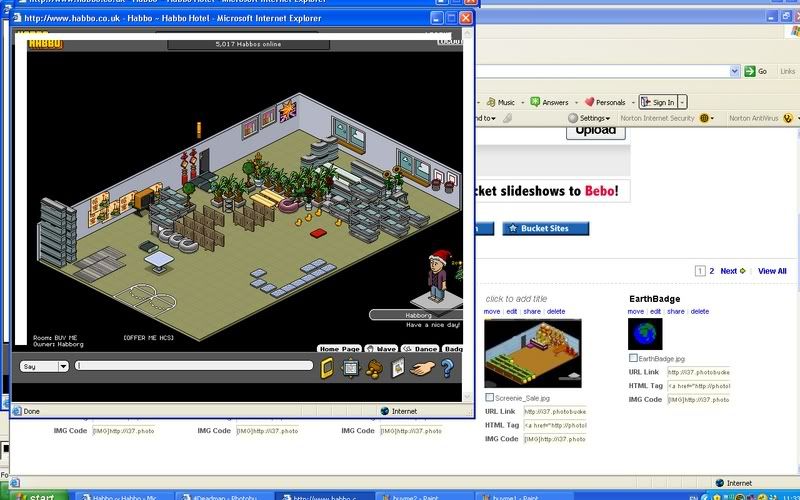Click the Wave action tab

382,349
